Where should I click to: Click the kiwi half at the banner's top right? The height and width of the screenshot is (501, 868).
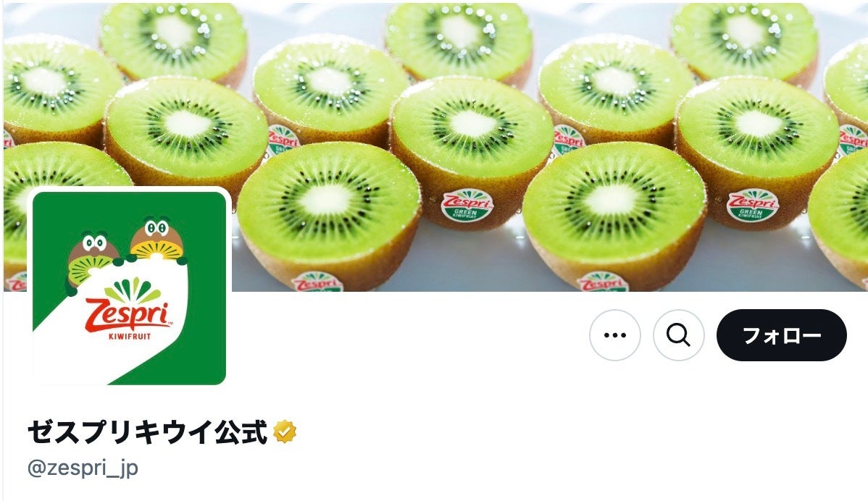click(x=745, y=43)
